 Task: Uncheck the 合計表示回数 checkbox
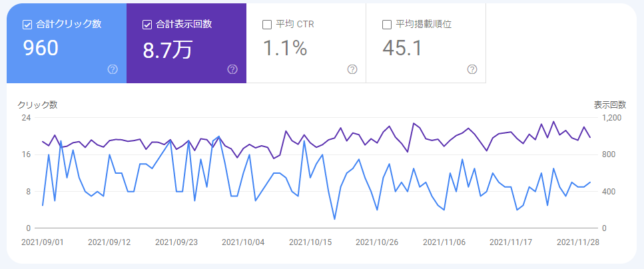pyautogui.click(x=147, y=25)
